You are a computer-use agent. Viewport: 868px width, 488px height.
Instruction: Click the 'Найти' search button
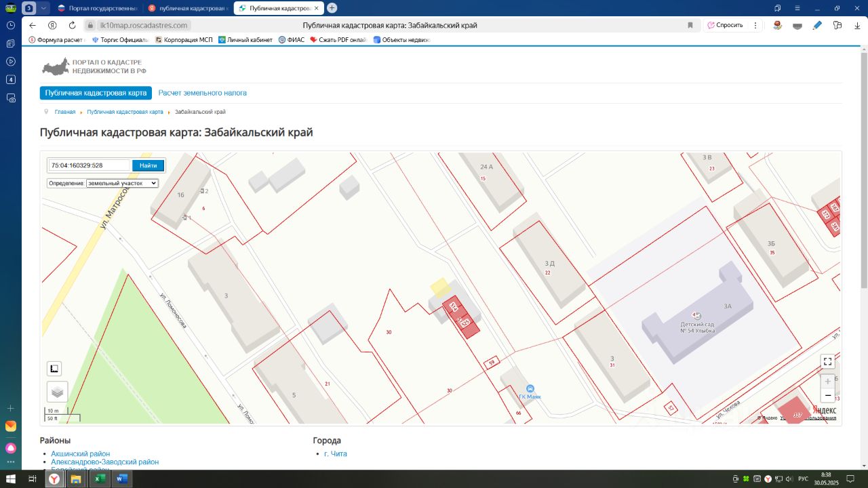(x=148, y=165)
